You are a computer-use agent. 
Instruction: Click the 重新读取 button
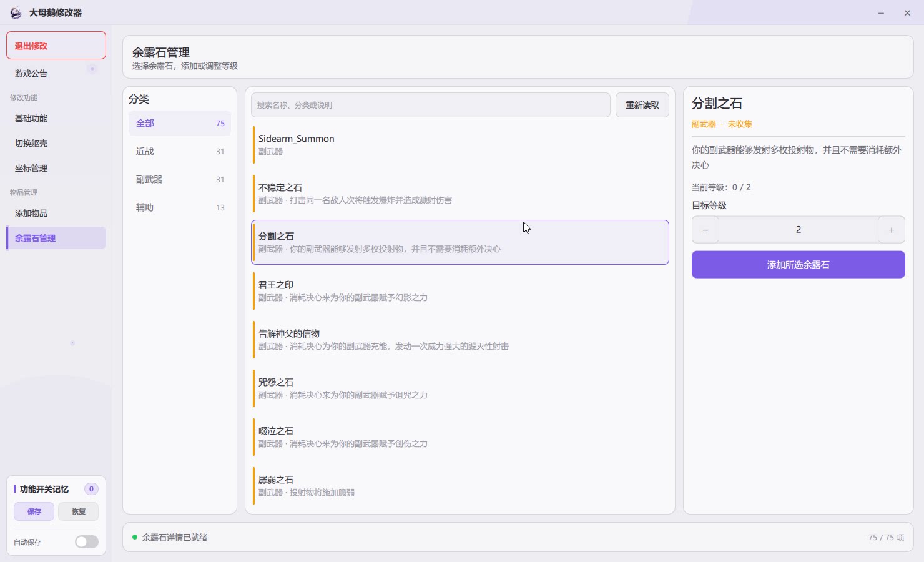click(x=642, y=105)
